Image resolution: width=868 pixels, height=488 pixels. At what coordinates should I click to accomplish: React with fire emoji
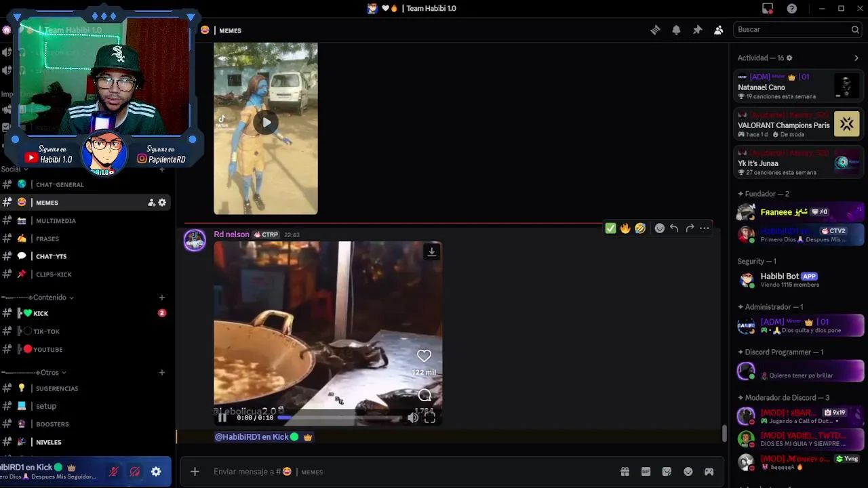(x=625, y=228)
